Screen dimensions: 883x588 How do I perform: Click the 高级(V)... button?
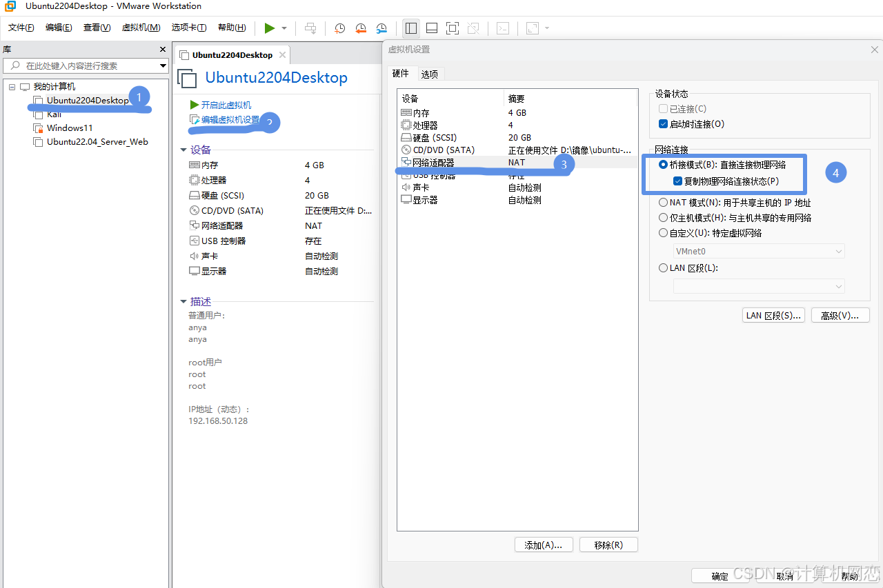click(x=840, y=316)
